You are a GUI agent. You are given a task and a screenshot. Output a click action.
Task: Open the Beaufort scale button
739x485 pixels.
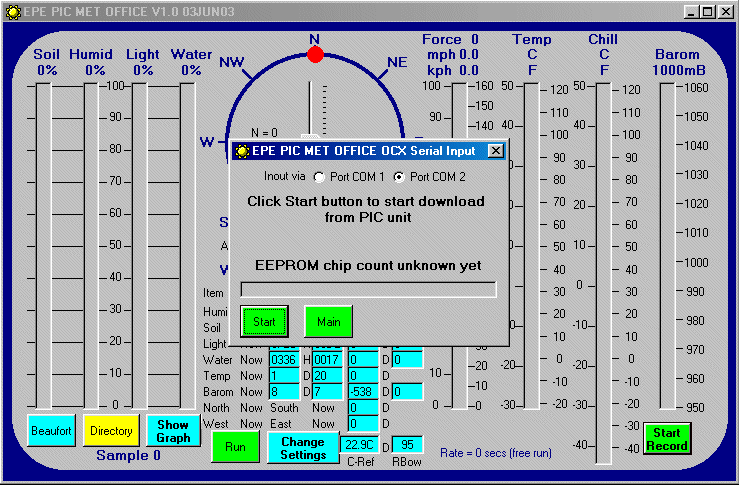52,430
